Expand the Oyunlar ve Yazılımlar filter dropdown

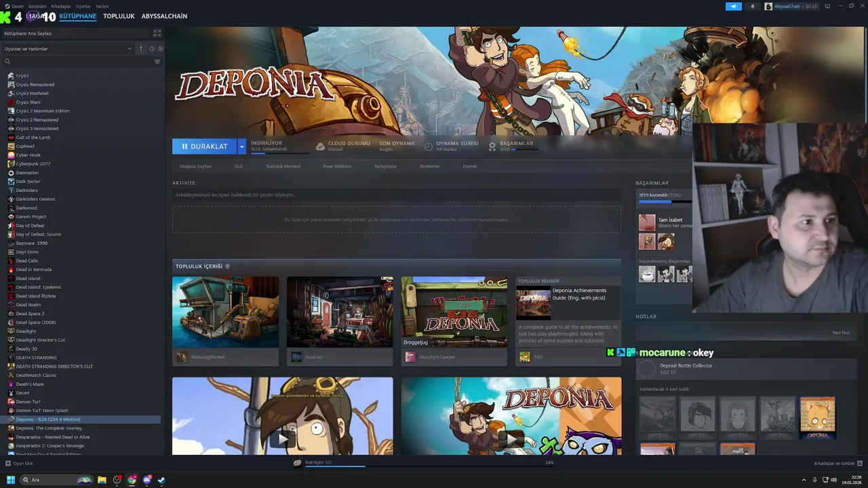(x=68, y=49)
